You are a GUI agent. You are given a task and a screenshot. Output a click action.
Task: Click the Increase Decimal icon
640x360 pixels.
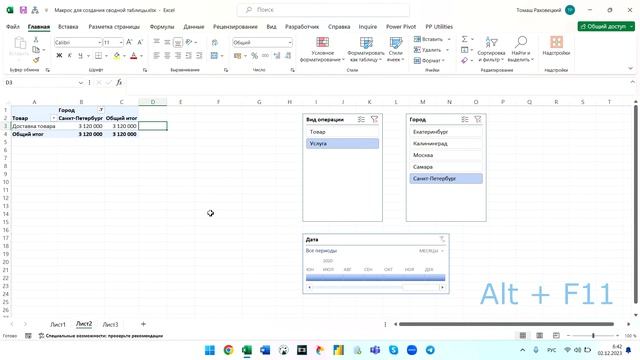click(277, 56)
